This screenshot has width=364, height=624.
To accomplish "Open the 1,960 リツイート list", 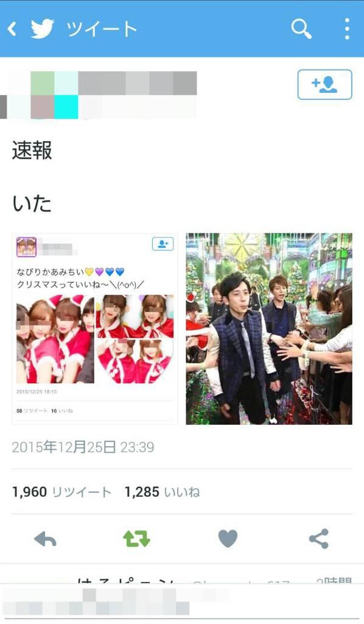I will pyautogui.click(x=61, y=492).
